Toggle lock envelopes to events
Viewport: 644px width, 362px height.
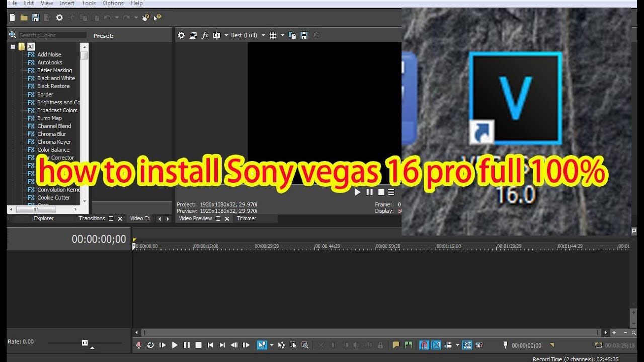(x=467, y=345)
